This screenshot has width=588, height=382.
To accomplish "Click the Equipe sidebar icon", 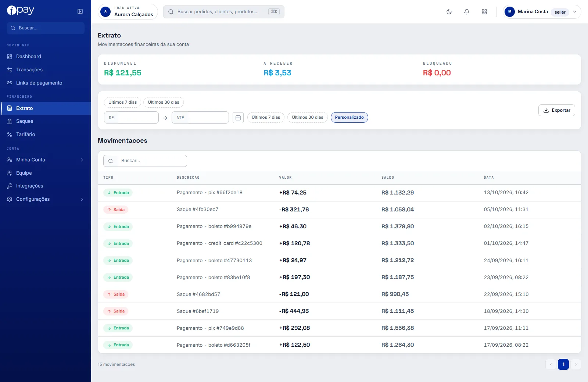I will [x=10, y=173].
